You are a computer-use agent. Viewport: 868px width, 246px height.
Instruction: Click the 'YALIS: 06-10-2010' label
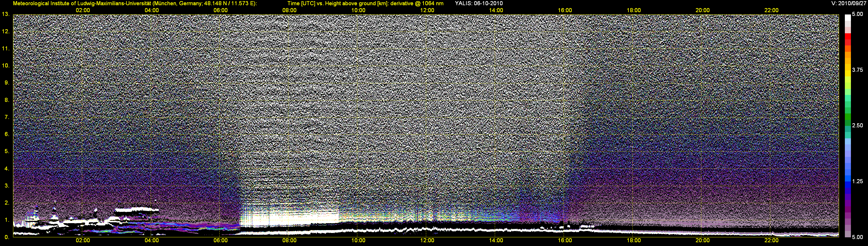[x=479, y=3]
